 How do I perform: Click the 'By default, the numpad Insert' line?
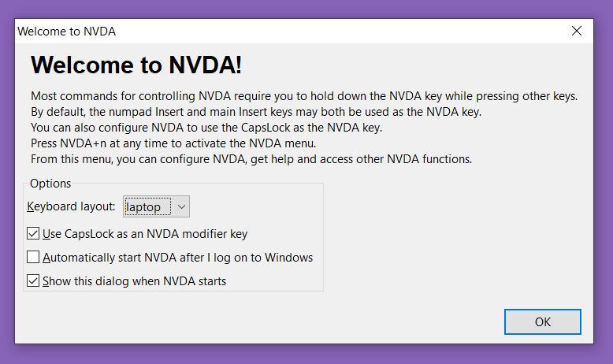pyautogui.click(x=255, y=112)
